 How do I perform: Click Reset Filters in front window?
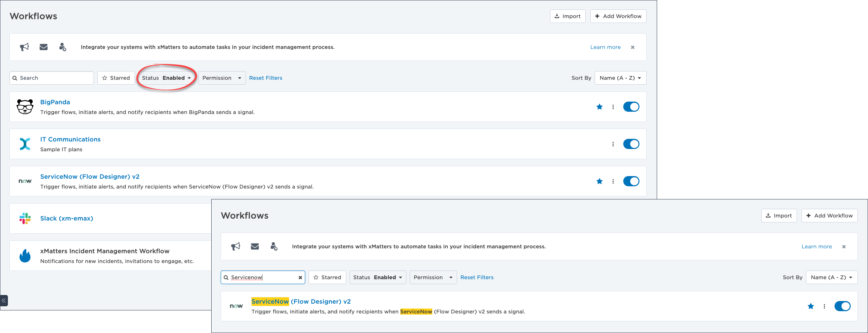coord(477,277)
